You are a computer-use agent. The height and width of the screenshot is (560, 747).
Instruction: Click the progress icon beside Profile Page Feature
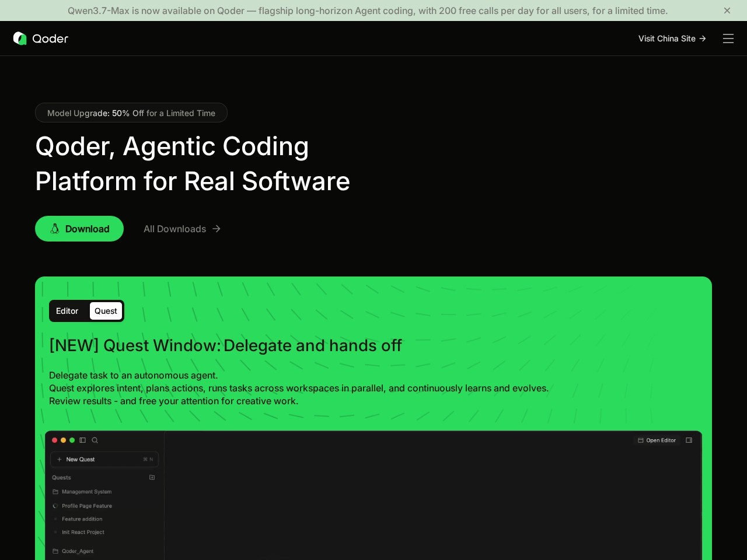[55, 506]
